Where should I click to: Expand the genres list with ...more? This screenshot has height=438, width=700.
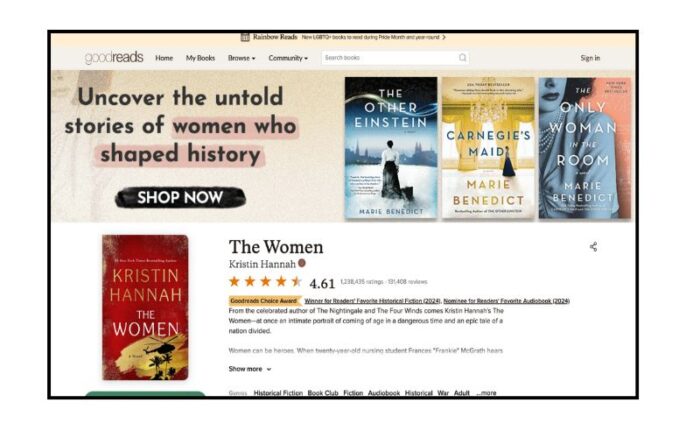point(486,393)
